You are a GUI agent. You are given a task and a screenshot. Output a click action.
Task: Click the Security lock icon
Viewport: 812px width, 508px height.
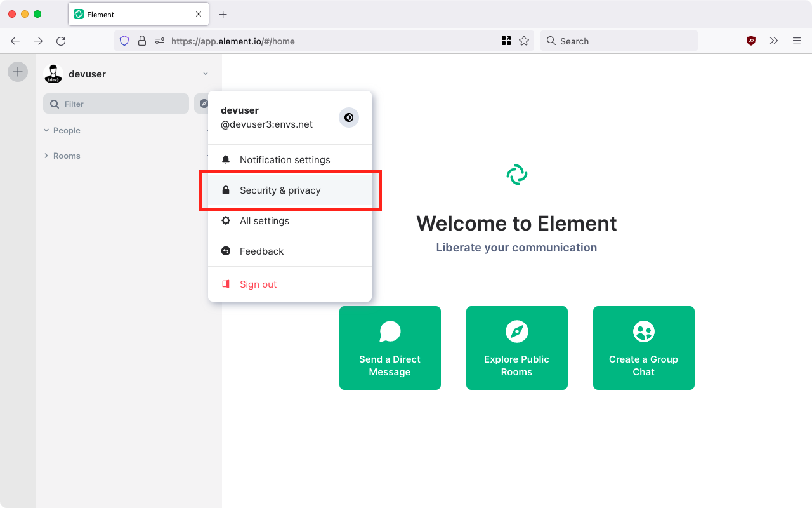226,190
